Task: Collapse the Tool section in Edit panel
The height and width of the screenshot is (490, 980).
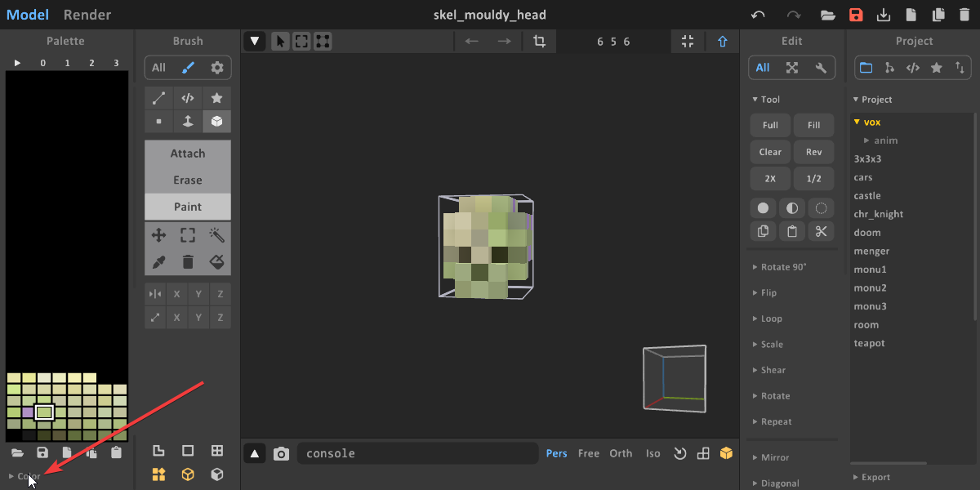Action: pos(766,100)
